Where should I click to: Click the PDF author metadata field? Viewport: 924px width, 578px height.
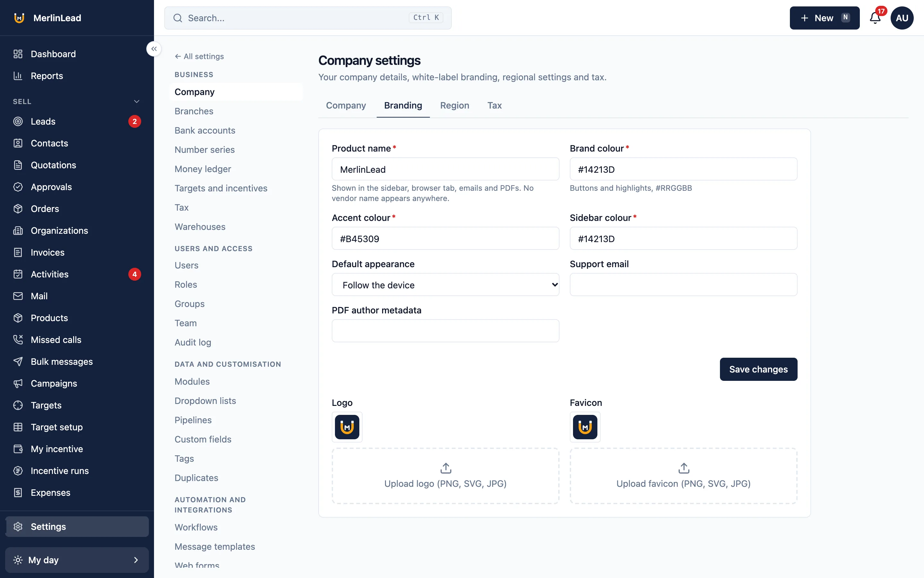pyautogui.click(x=445, y=331)
